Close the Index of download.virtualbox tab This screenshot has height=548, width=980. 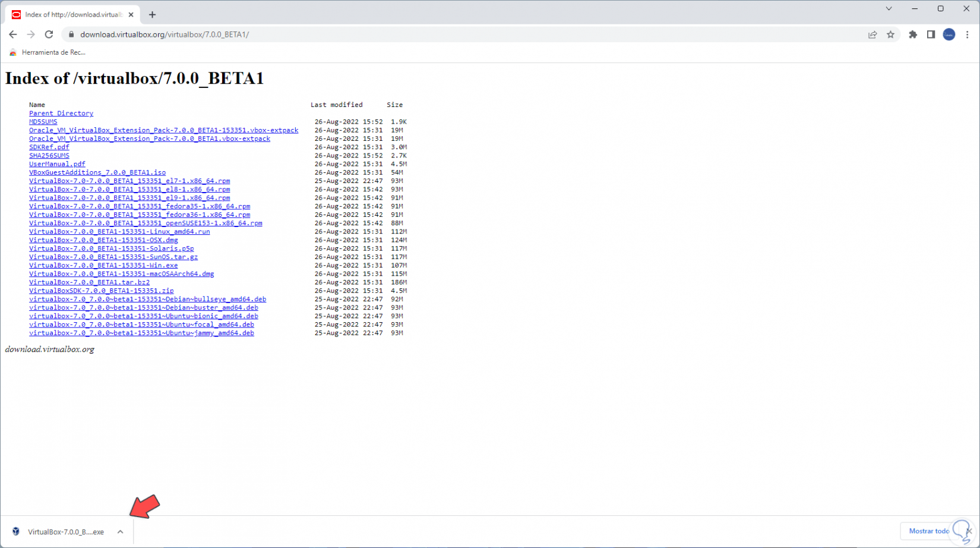click(131, 15)
